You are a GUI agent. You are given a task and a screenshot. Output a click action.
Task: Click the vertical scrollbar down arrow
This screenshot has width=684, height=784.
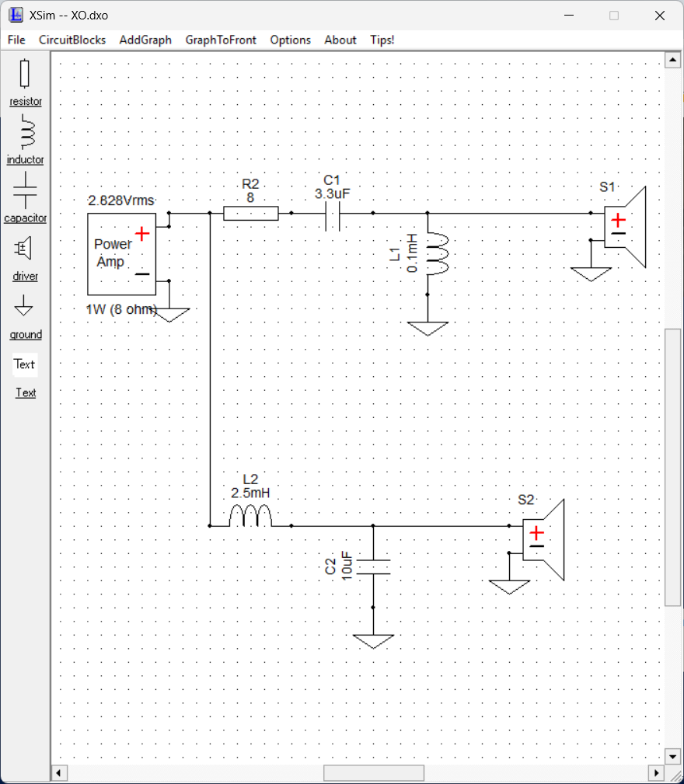(673, 755)
